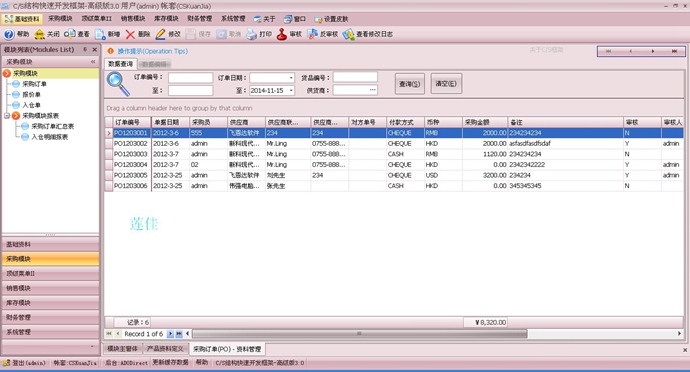Print using the 打印 printer icon
The height and width of the screenshot is (372, 690).
pyautogui.click(x=251, y=34)
